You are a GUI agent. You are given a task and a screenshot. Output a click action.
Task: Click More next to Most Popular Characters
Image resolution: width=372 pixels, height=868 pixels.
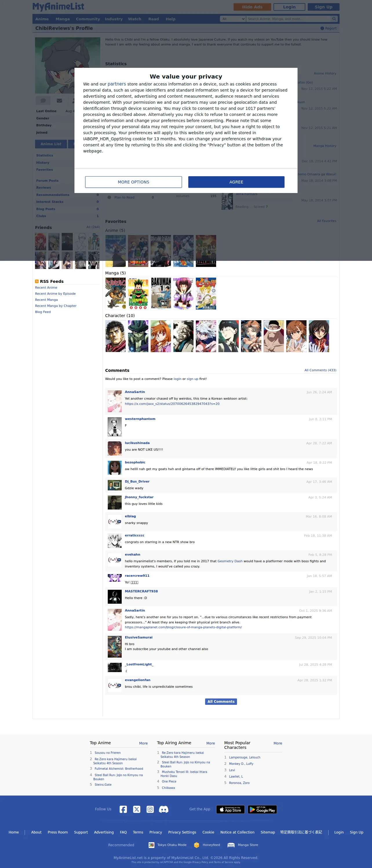pyautogui.click(x=278, y=743)
